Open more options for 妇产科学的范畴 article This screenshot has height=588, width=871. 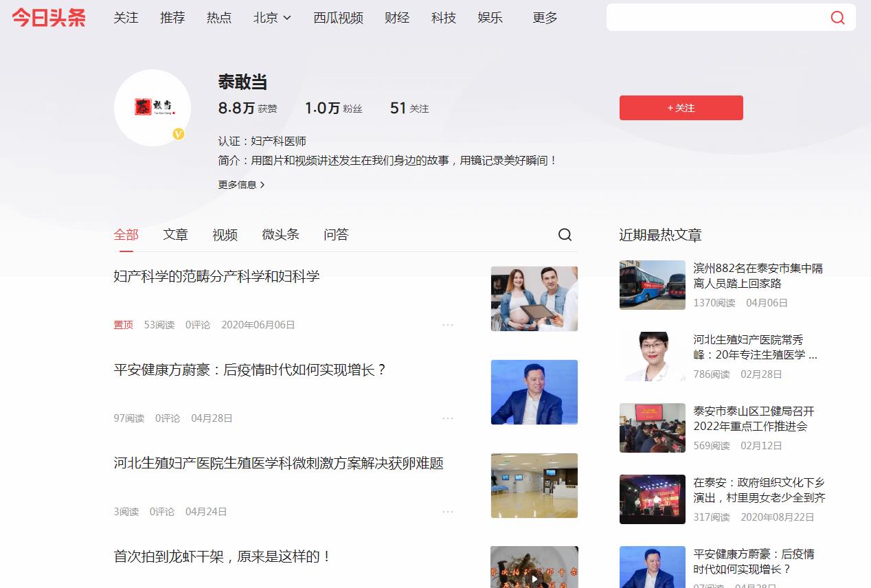[448, 325]
